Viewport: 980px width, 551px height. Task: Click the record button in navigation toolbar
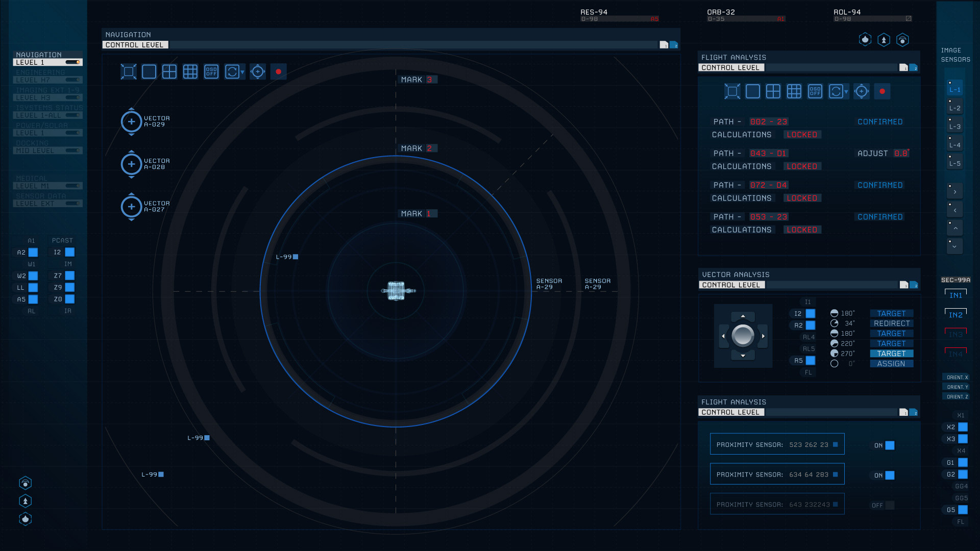(278, 72)
